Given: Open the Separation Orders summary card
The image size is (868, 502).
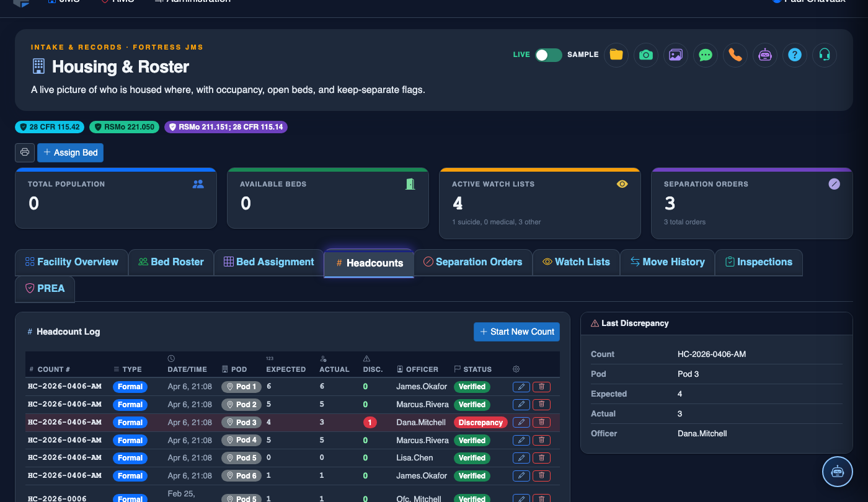Looking at the screenshot, I should (x=751, y=203).
